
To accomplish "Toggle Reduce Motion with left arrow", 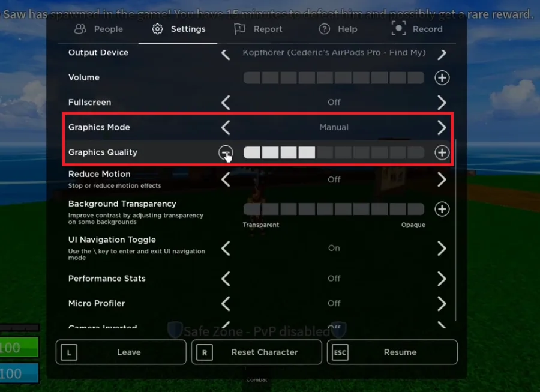I will [226, 180].
